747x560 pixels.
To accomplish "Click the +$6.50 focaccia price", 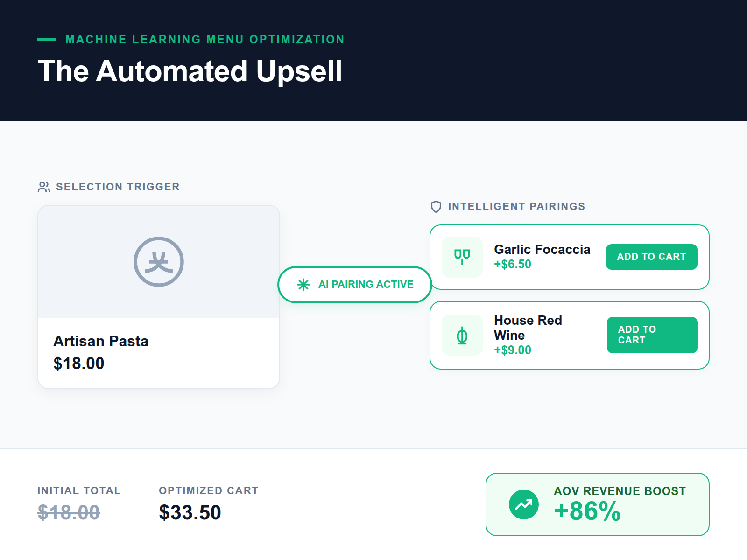I will (x=513, y=264).
